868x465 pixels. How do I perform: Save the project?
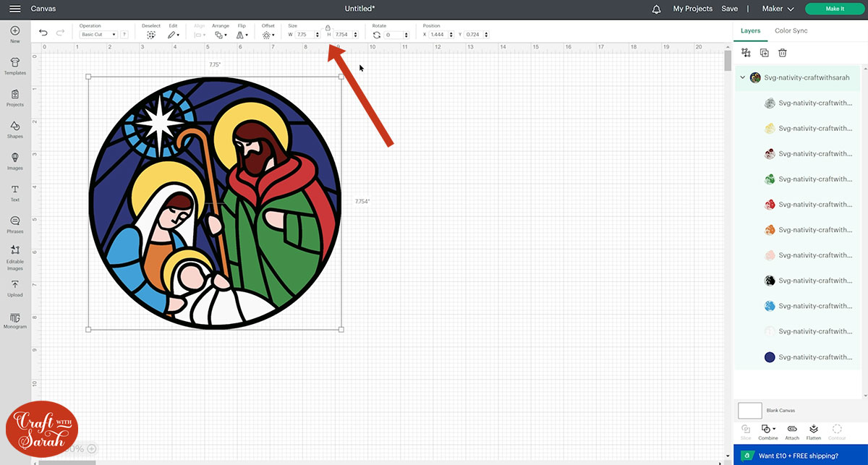(730, 9)
